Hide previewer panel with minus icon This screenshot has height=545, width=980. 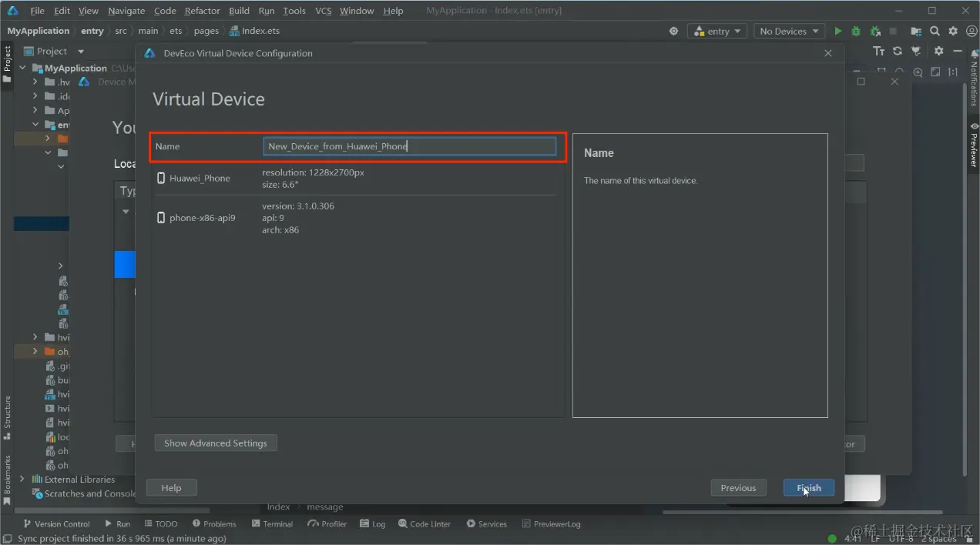tap(957, 51)
